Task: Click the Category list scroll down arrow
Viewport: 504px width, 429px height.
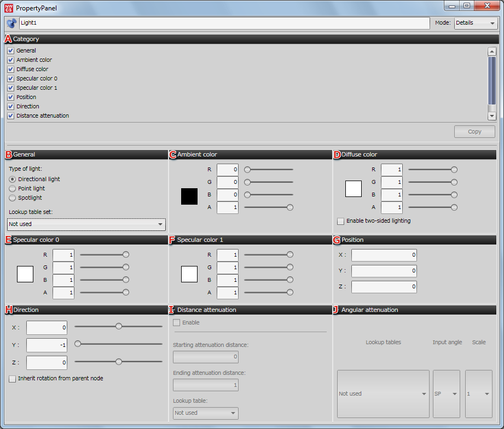Action: 491,116
